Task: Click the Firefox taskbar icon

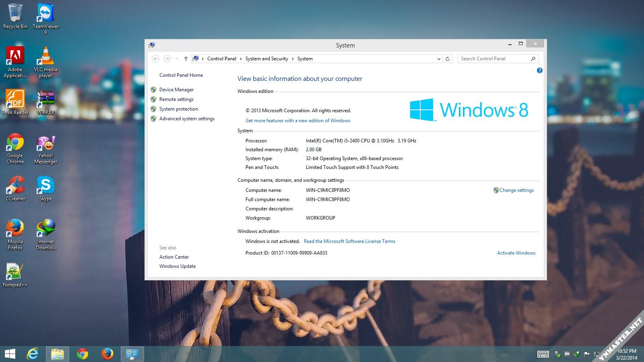Action: pos(107,354)
